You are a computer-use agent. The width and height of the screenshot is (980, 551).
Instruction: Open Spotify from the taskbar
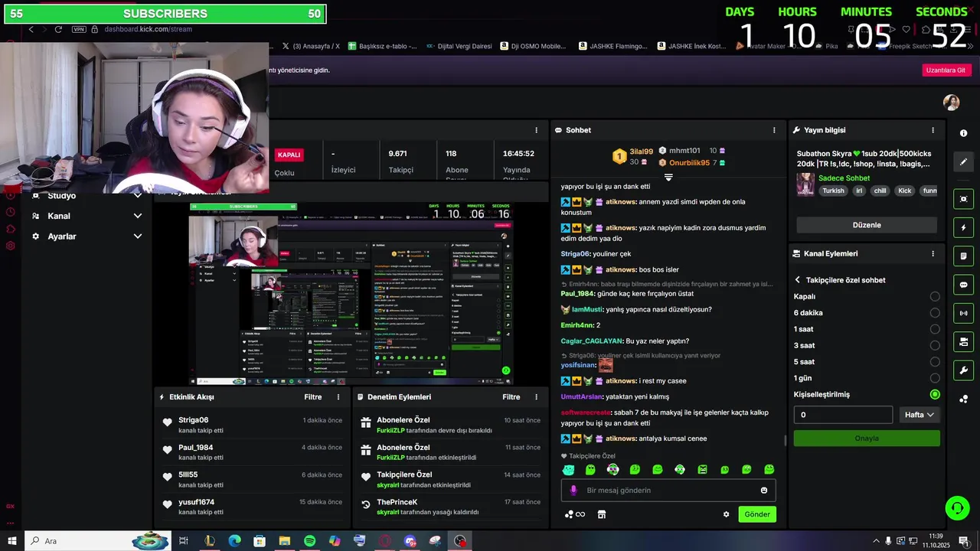click(309, 541)
